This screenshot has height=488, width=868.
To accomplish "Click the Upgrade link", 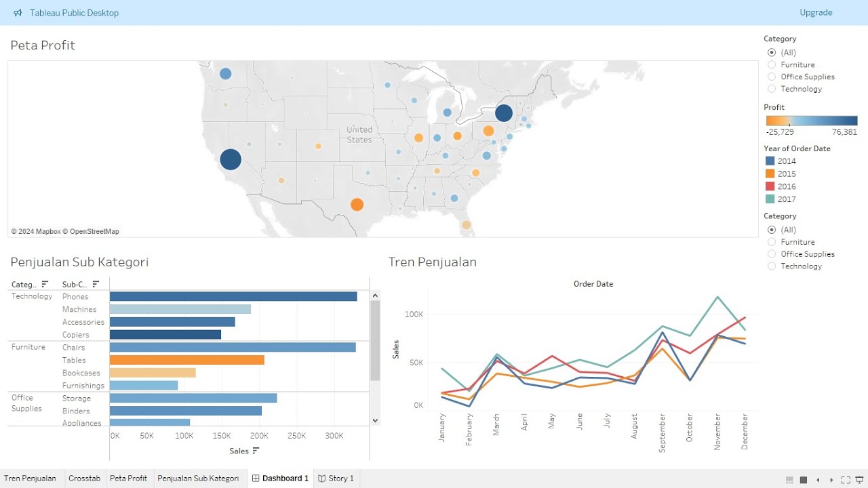I will pos(816,12).
